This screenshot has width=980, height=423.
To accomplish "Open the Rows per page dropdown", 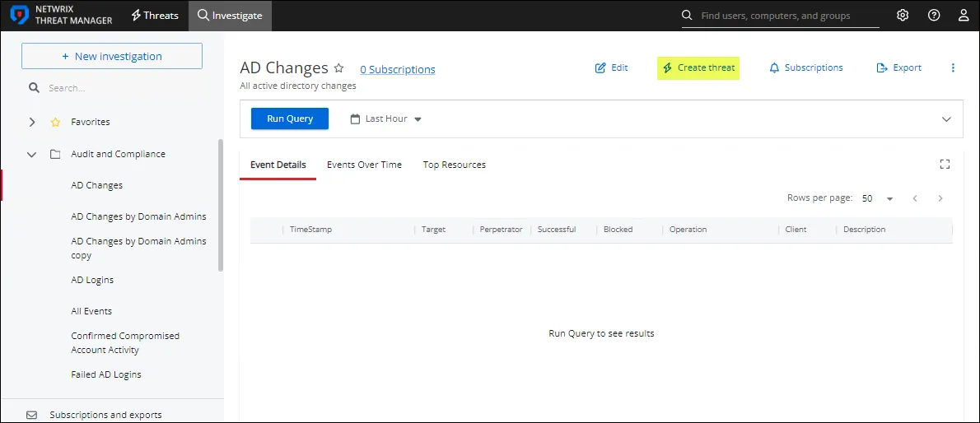I will (x=878, y=198).
